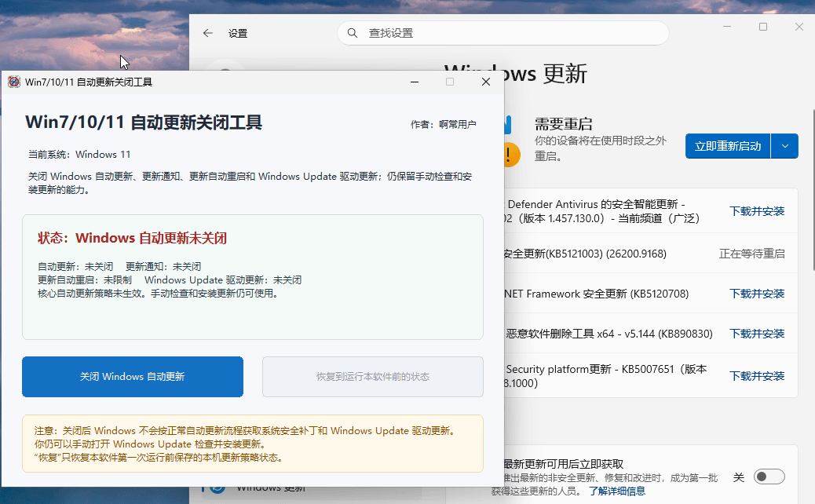Close the update-disable tool window
Viewport: 815px width, 504px height.
click(x=486, y=82)
